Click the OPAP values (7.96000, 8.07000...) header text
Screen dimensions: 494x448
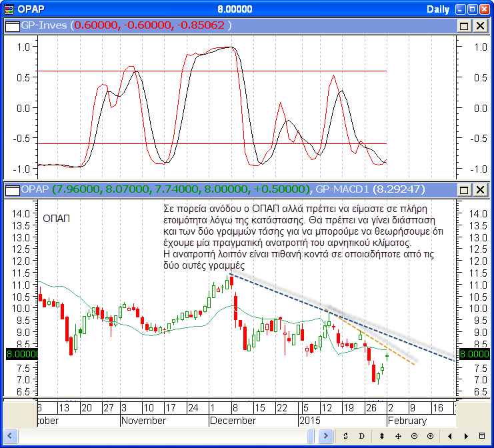pos(181,189)
